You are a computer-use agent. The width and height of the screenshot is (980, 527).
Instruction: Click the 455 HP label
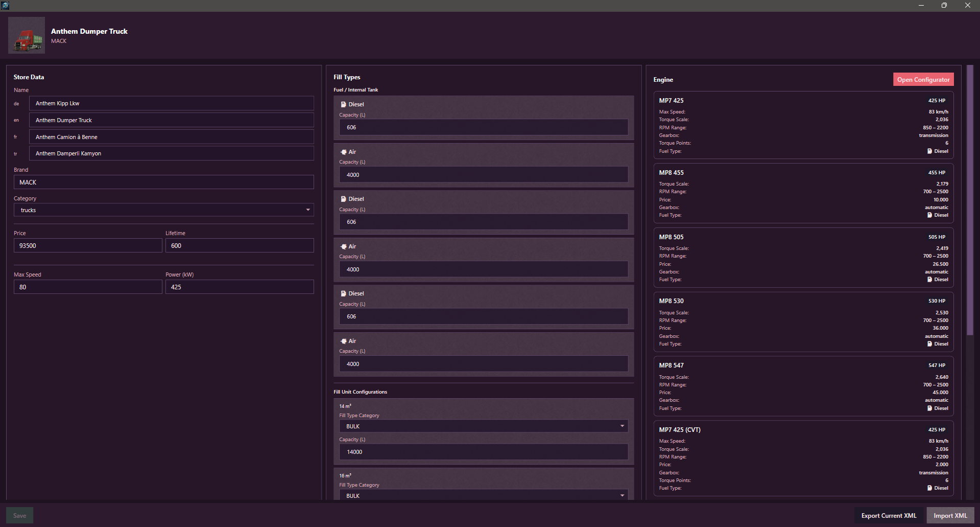pyautogui.click(x=937, y=173)
